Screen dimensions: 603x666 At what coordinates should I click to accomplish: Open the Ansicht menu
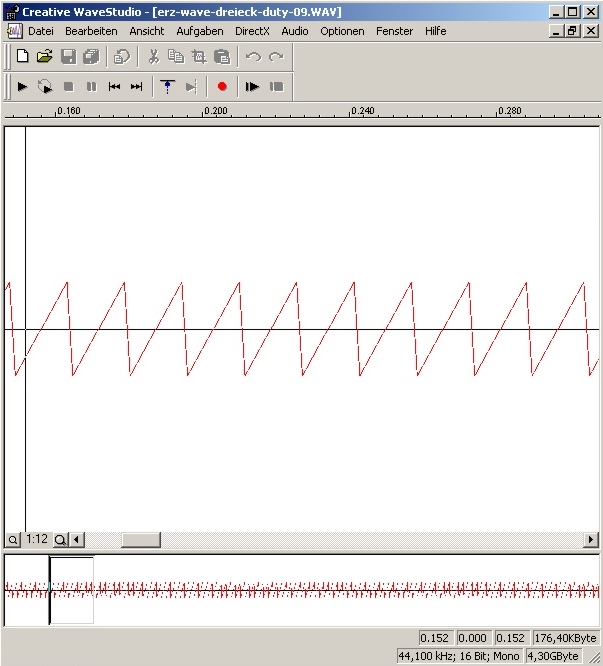click(147, 31)
